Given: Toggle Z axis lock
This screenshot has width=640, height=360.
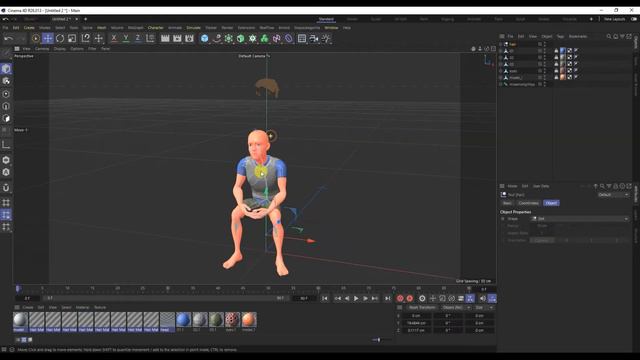Looking at the screenshot, I should tap(138, 38).
